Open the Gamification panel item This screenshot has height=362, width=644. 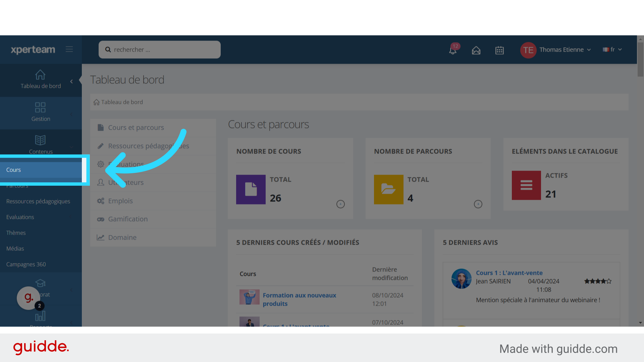tap(128, 219)
